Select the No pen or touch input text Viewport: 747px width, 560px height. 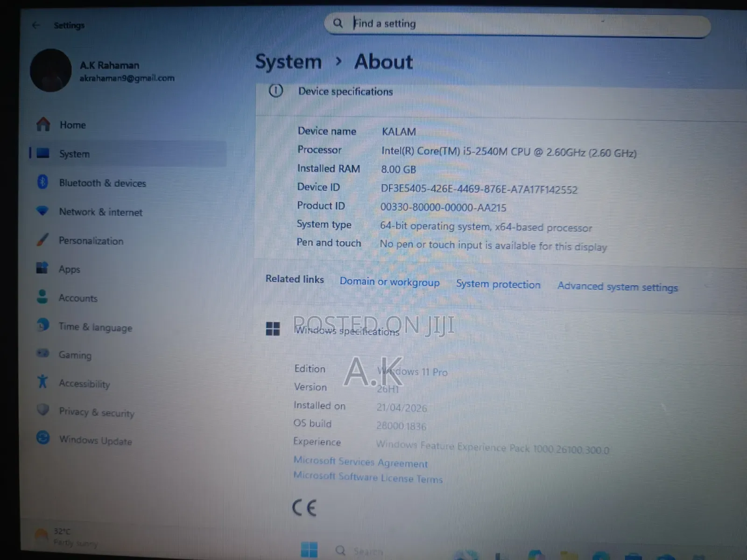(x=493, y=245)
